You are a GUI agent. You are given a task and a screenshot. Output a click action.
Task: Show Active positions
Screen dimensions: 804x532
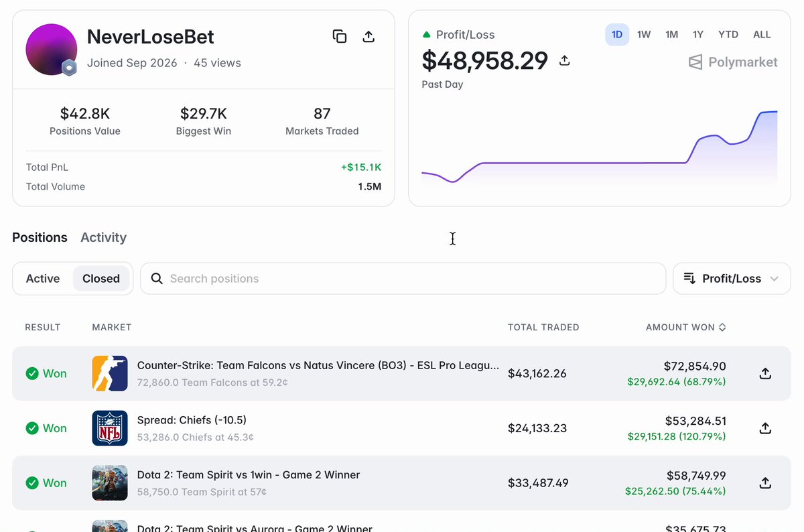(43, 279)
